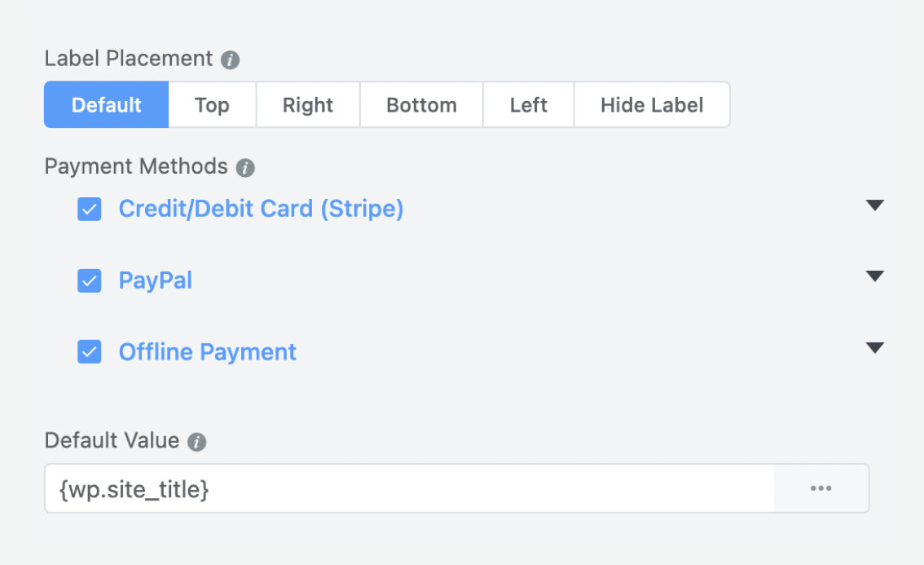Expand the Credit/Debit Card (Stripe) settings arrow
This screenshot has width=924, height=565.
(875, 205)
